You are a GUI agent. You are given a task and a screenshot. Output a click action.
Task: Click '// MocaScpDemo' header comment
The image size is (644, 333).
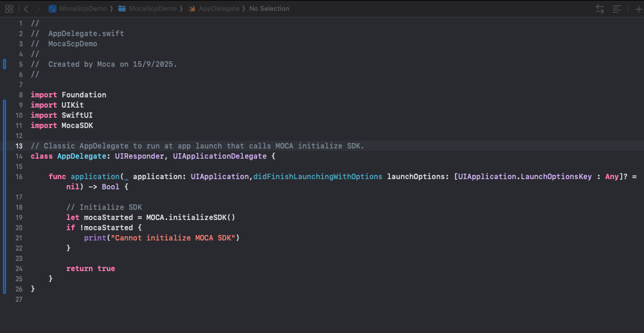click(x=64, y=44)
